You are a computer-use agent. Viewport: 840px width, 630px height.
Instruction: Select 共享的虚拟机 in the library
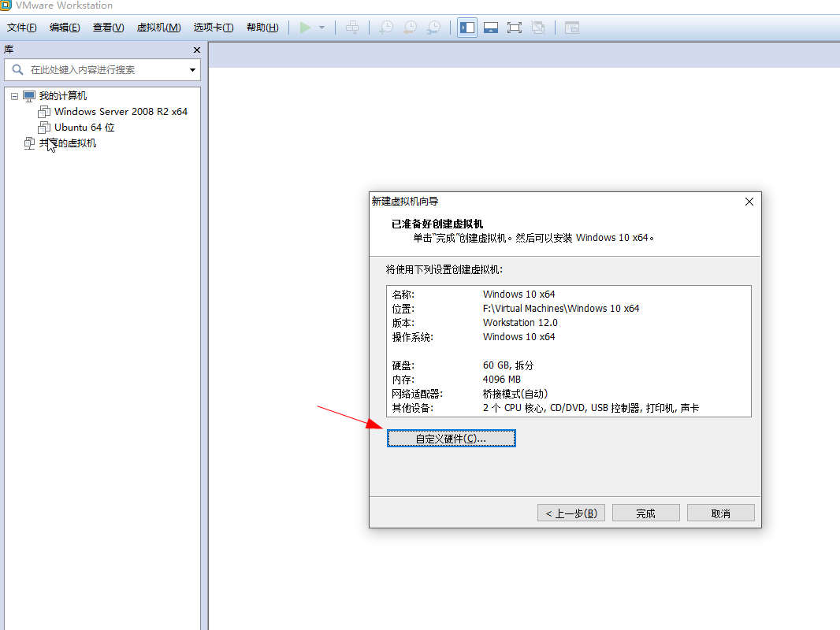click(x=68, y=143)
